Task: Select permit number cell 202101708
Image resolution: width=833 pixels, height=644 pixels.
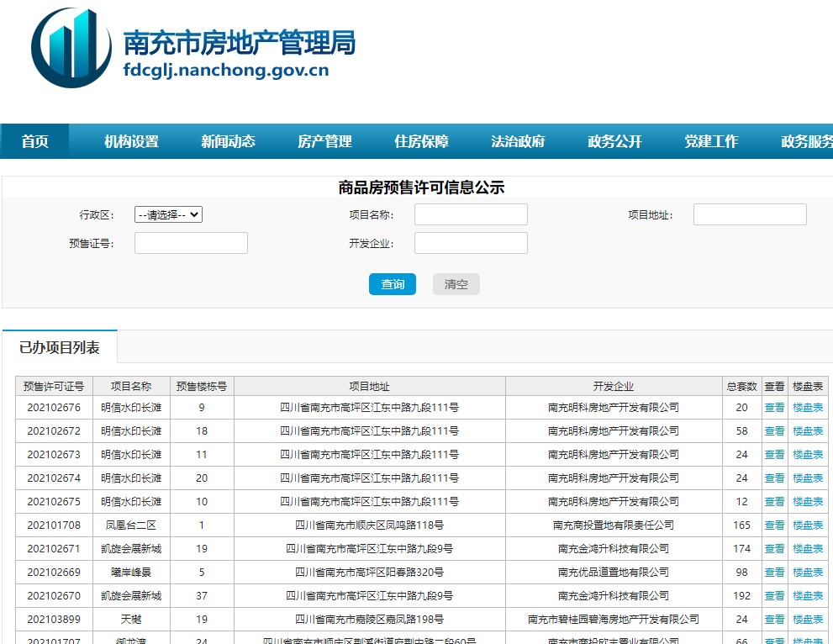Action: pos(54,525)
